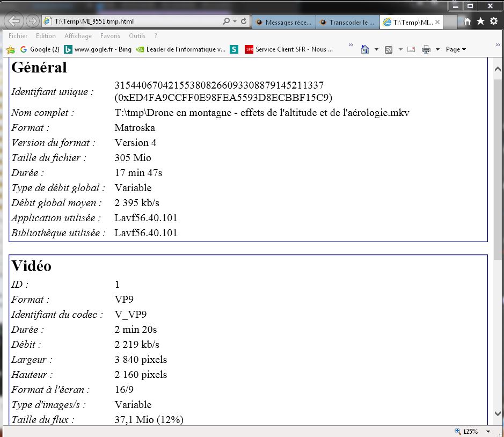Open the Print dropdown arrow
The height and width of the screenshot is (437, 504).
coord(437,49)
